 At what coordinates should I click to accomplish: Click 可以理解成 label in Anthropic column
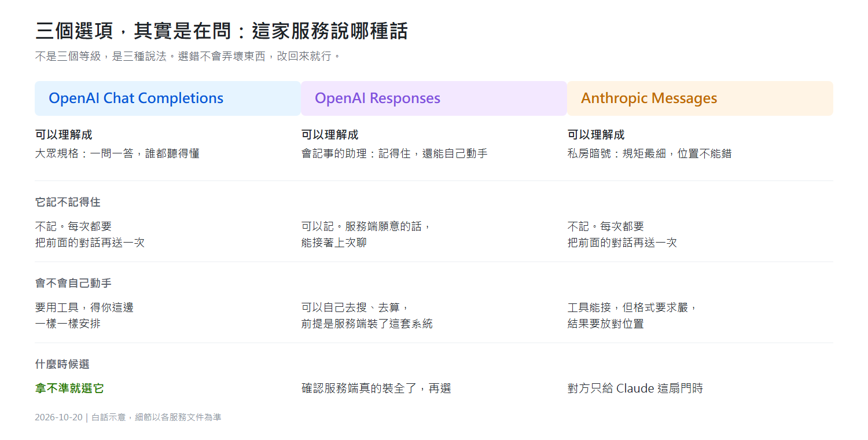[x=596, y=135]
